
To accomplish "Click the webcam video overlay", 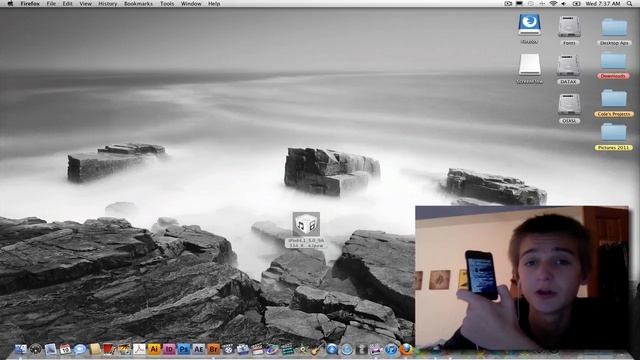I will 522,278.
